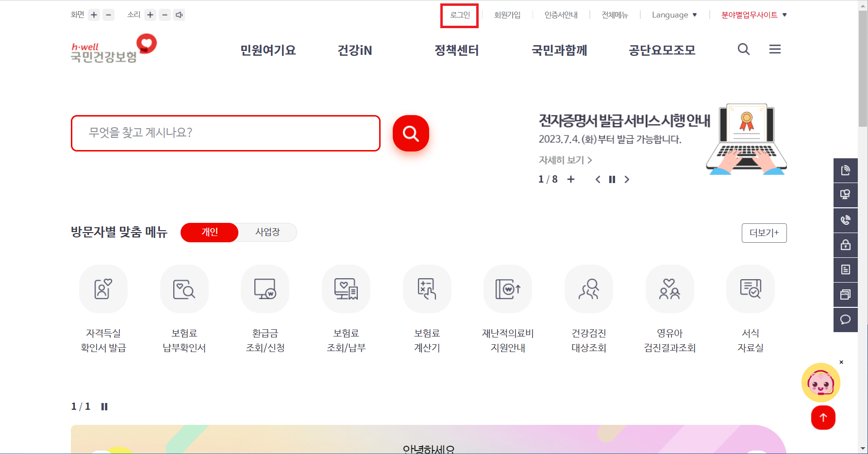Image resolution: width=868 pixels, height=454 pixels.
Task: Open the 전자증명서 laptop banner illustration
Action: 746,139
